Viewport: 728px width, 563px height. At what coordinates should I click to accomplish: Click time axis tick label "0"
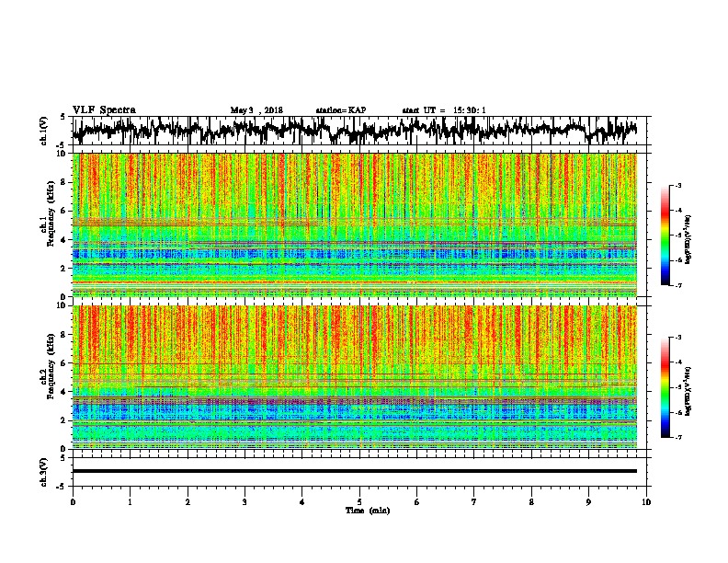coord(73,502)
